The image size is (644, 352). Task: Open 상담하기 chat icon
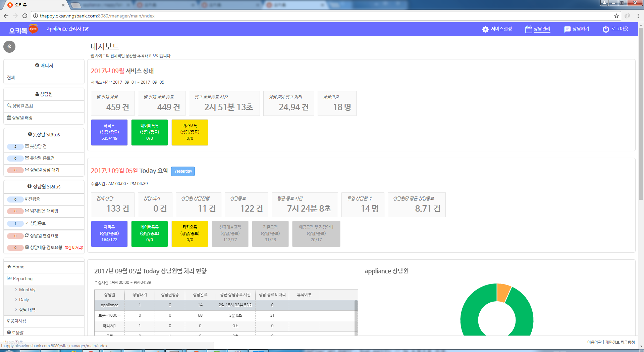(567, 29)
